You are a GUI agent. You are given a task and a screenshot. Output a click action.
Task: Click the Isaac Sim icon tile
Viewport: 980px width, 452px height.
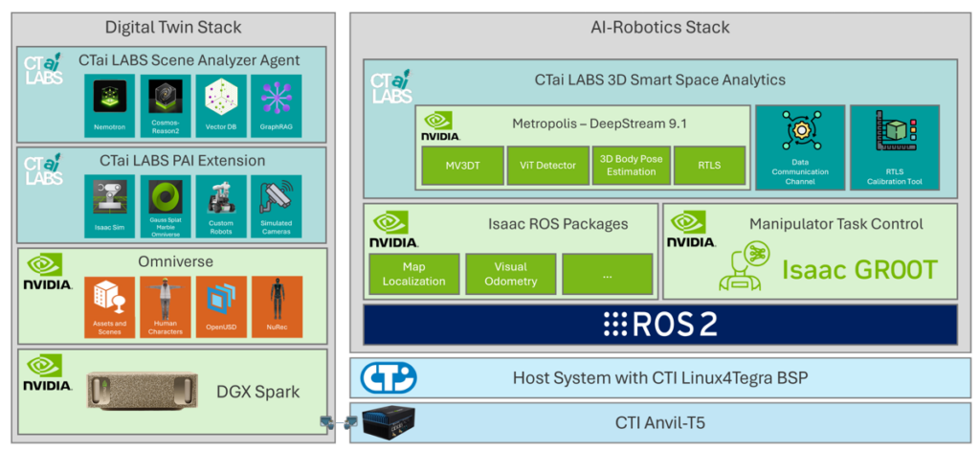pos(109,206)
